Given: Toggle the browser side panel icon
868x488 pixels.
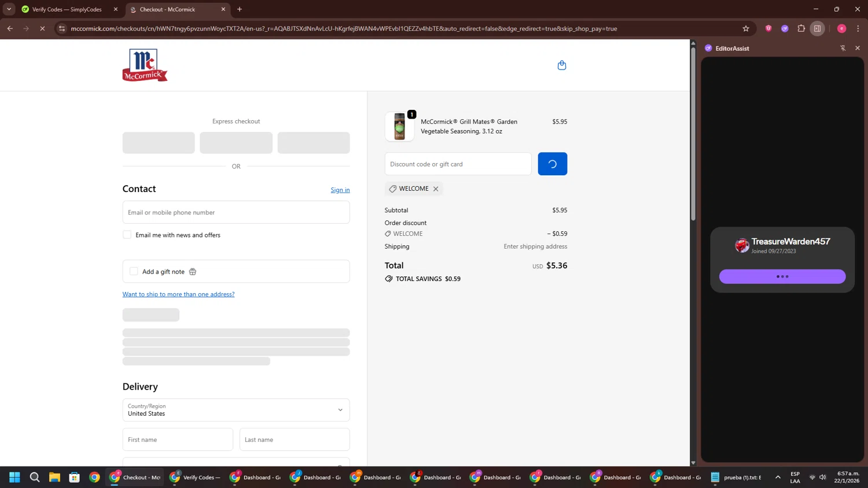Looking at the screenshot, I should 817,28.
